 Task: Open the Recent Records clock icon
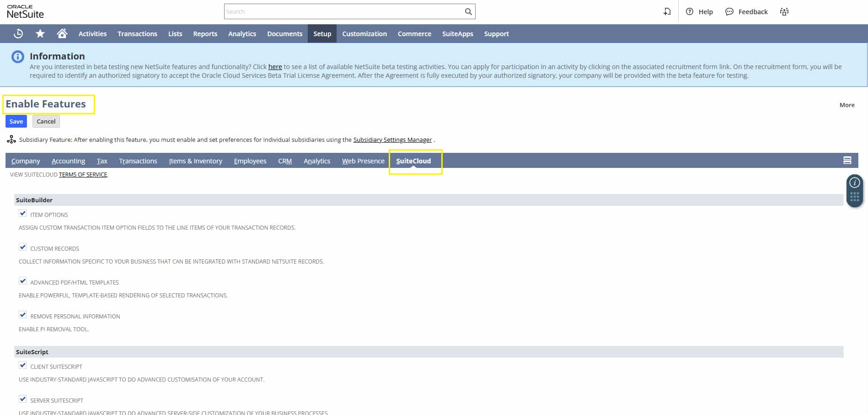point(18,33)
